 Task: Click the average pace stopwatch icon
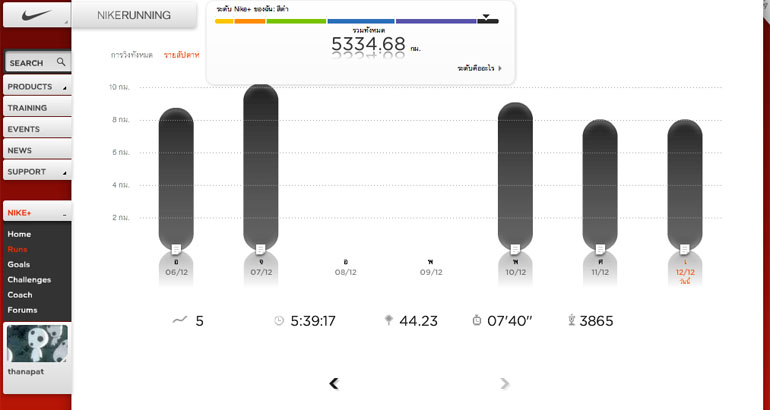tap(478, 321)
